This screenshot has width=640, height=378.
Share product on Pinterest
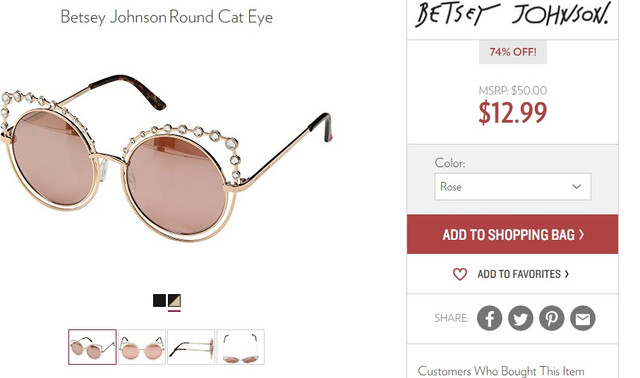point(551,318)
